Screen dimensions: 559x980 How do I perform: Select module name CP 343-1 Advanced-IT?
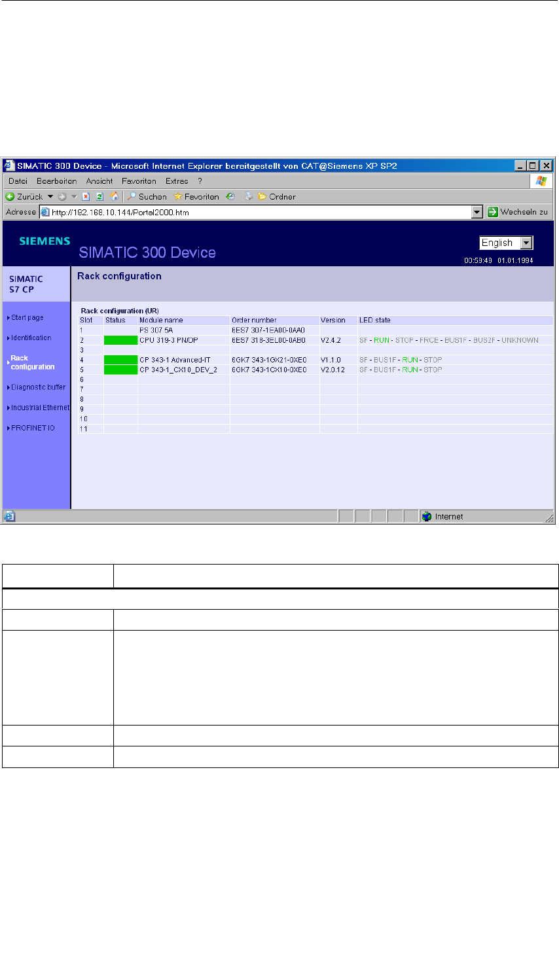(175, 360)
